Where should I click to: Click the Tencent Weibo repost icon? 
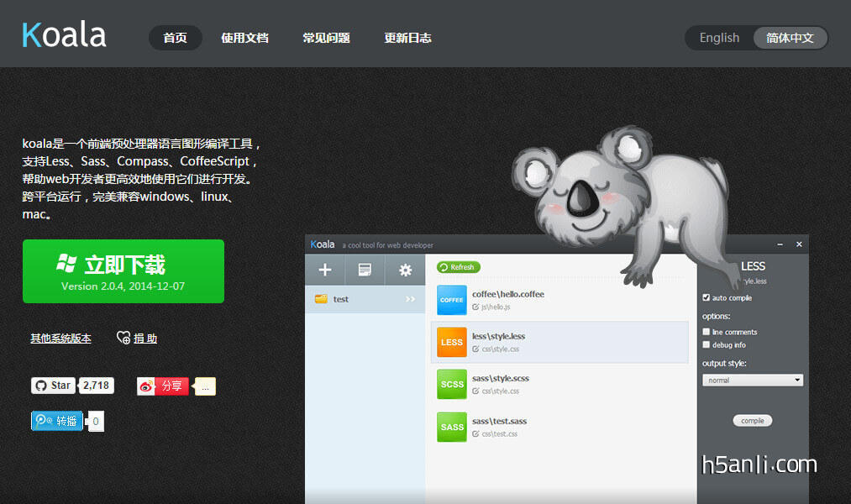(x=44, y=421)
